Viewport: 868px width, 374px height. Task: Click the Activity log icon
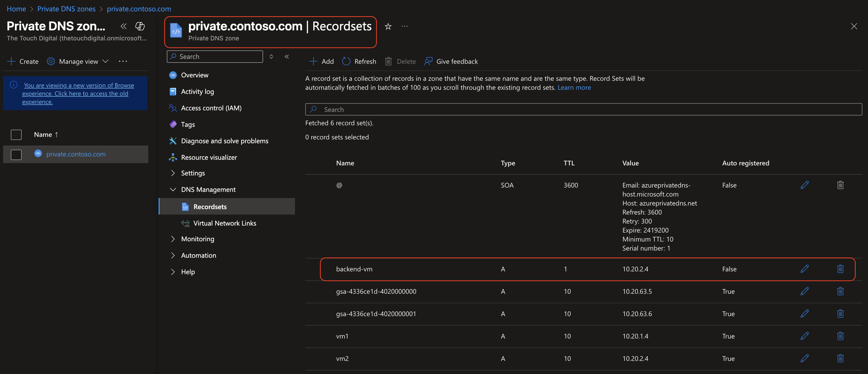(172, 91)
